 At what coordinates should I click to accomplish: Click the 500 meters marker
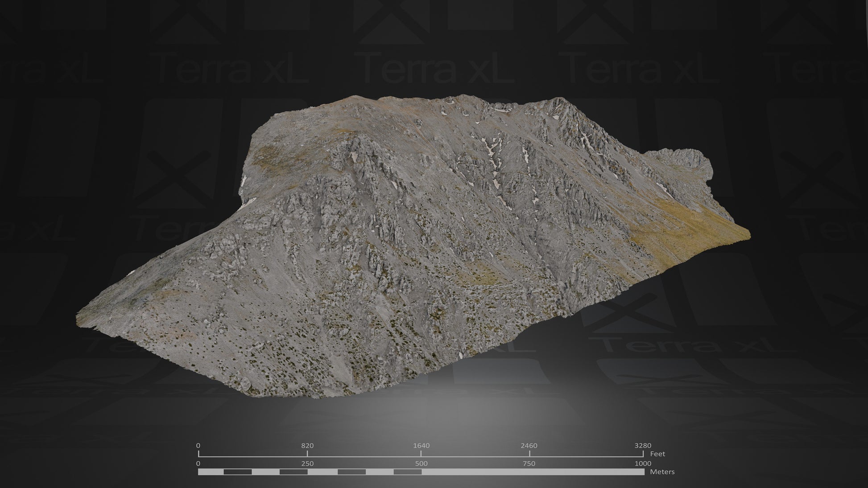tap(421, 463)
